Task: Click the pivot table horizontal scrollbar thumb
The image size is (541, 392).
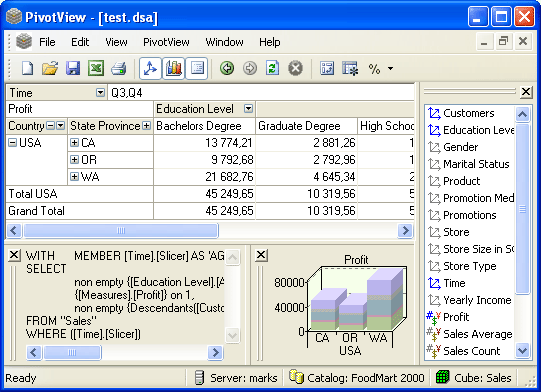Action: coord(121,231)
